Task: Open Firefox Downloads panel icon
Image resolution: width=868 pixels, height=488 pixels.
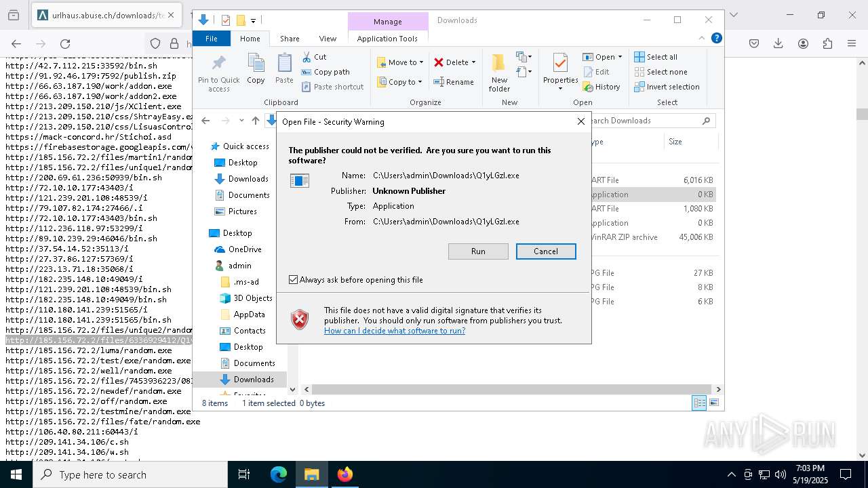Action: click(778, 44)
